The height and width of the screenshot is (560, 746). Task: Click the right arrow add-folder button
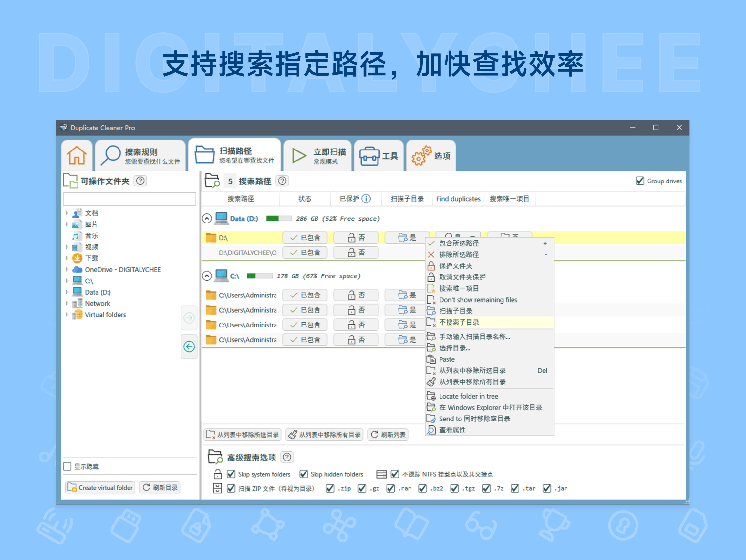tap(189, 318)
